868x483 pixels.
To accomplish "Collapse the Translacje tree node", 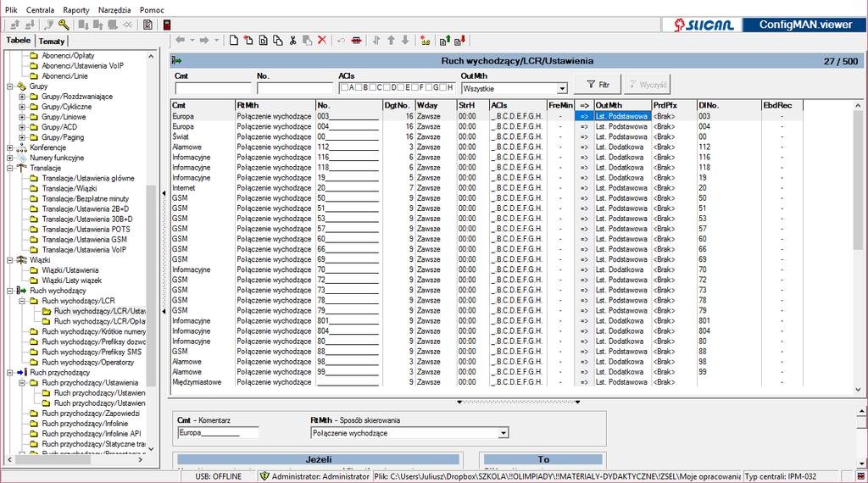I will (x=10, y=168).
